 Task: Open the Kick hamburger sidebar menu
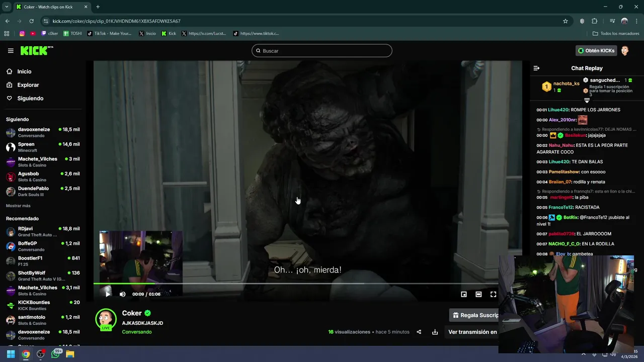coord(11,51)
